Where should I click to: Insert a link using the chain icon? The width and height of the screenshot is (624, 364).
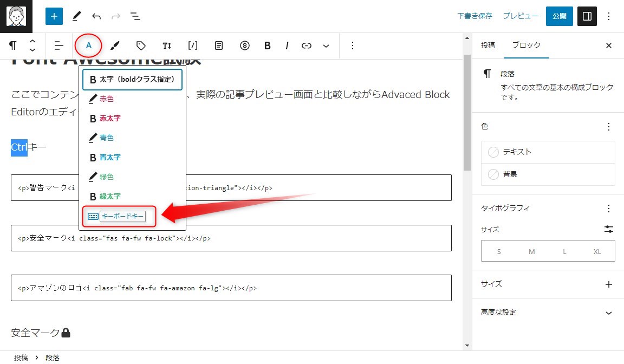tap(306, 45)
